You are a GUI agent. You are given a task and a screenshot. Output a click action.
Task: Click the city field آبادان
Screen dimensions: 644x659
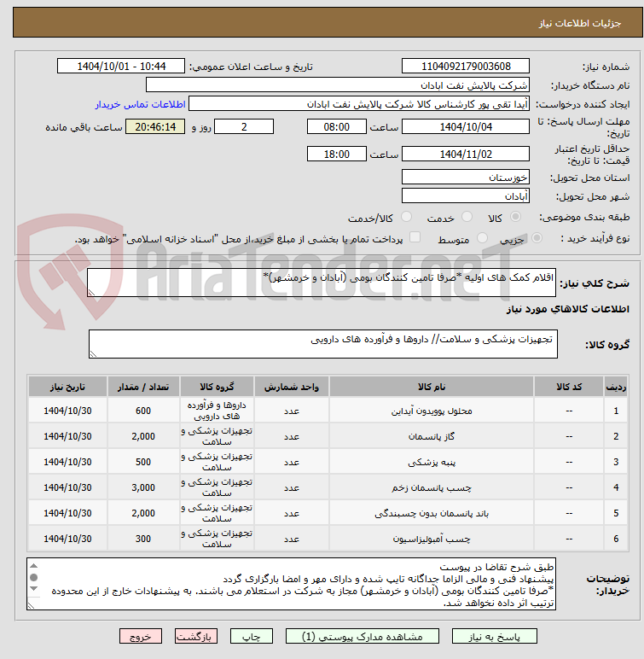[466, 195]
